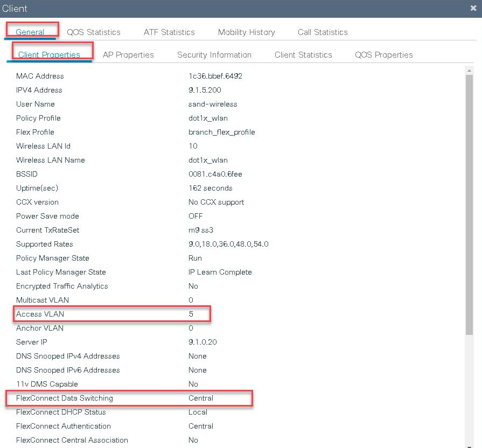Click the Client dialog title text

click(15, 9)
